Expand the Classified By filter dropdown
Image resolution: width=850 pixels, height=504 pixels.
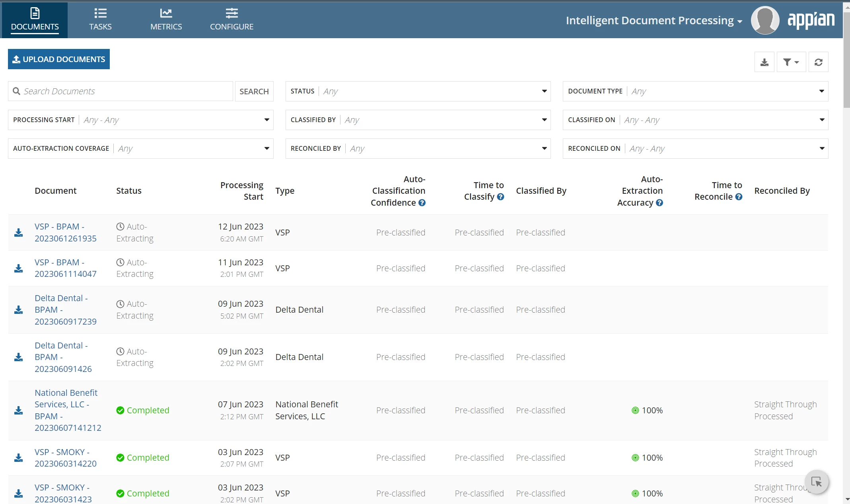(x=418, y=120)
